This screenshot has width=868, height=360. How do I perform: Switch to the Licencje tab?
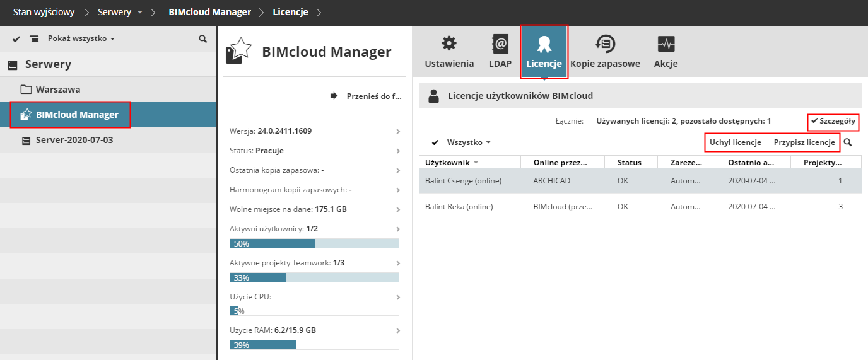click(544, 52)
